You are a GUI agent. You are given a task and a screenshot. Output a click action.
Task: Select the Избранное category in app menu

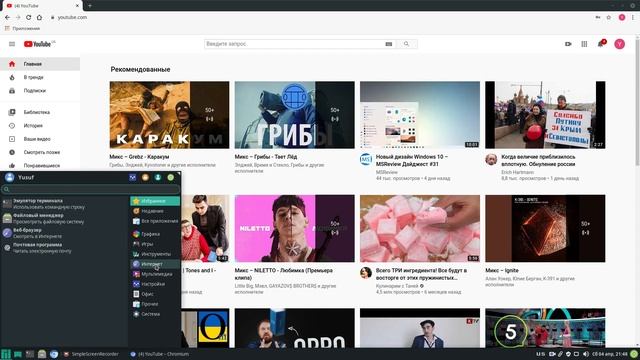point(155,201)
